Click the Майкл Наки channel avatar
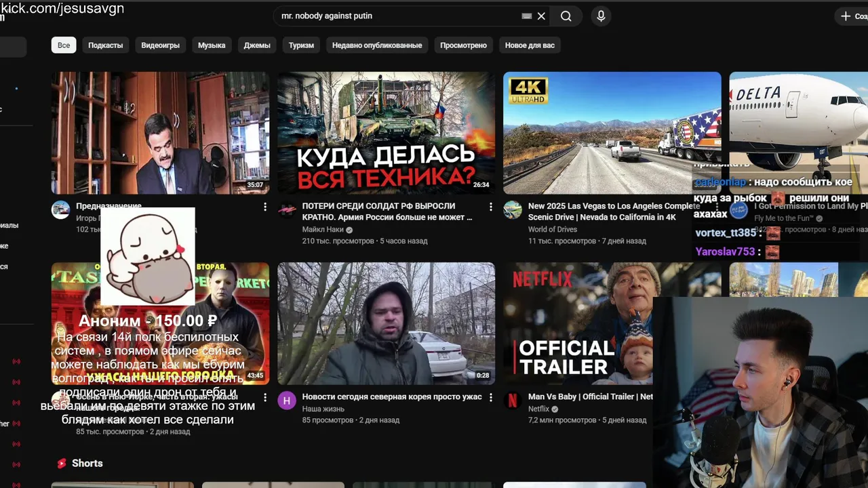The height and width of the screenshot is (488, 868). (287, 209)
